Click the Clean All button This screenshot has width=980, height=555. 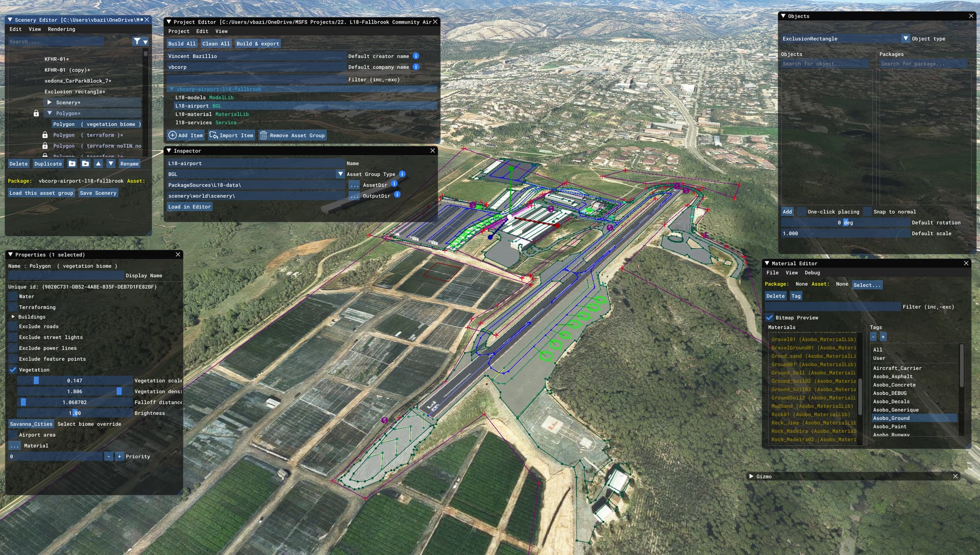(216, 43)
